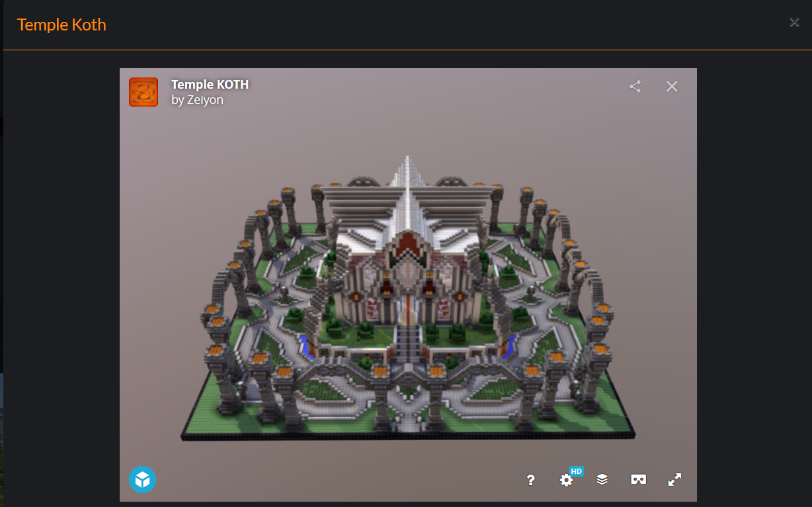Enable VR headset viewing mode
The width and height of the screenshot is (812, 507).
pyautogui.click(x=638, y=480)
